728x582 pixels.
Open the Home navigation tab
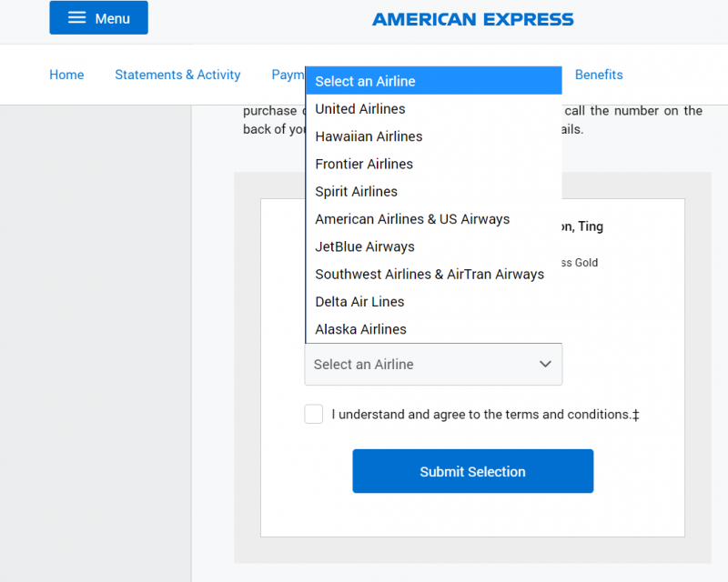coord(66,75)
